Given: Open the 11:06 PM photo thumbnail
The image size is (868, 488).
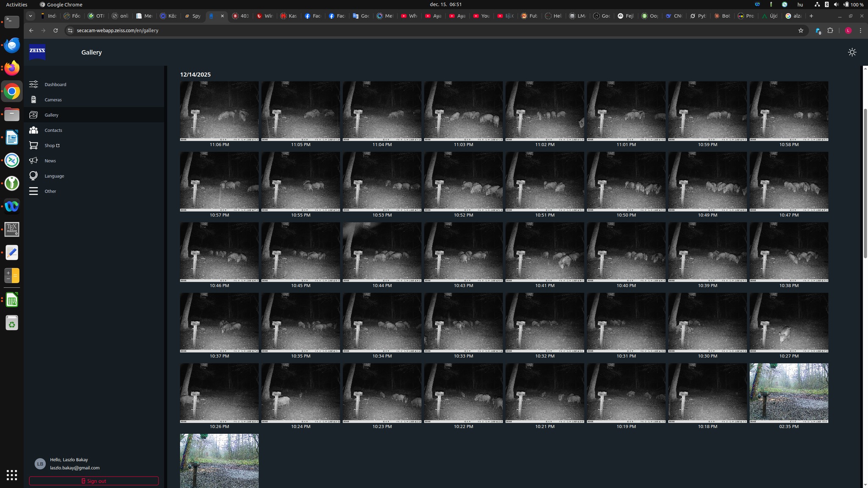Looking at the screenshot, I should tap(219, 111).
